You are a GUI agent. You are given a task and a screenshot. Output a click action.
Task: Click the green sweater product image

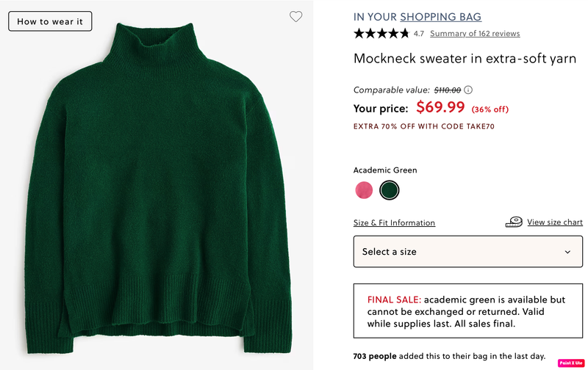(157, 191)
